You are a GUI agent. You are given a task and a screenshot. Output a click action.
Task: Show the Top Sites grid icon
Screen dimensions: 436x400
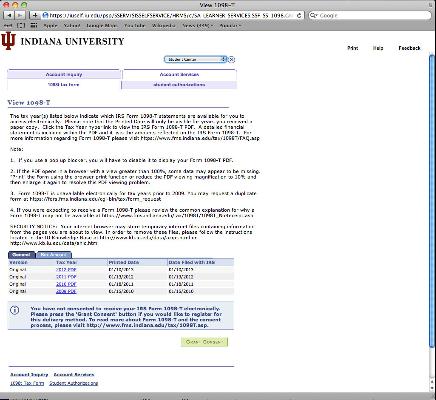tap(34, 25)
